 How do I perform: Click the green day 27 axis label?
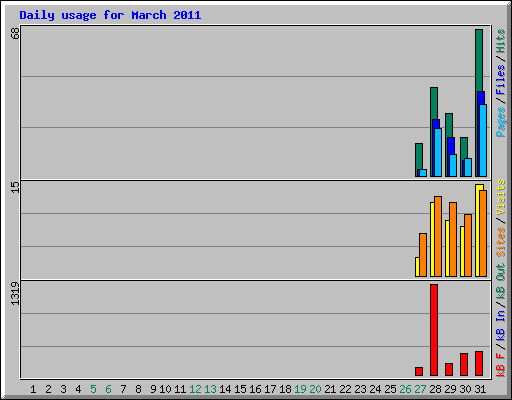420,389
